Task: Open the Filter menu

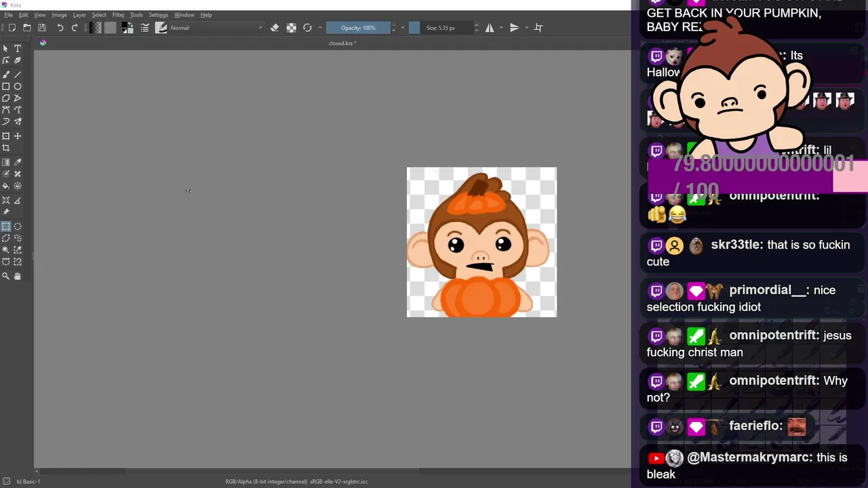Action: [x=118, y=15]
